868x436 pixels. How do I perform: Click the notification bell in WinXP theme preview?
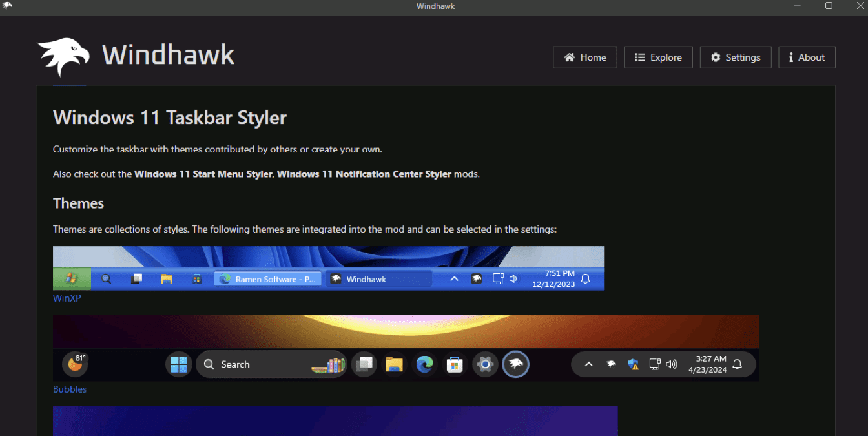pos(585,278)
